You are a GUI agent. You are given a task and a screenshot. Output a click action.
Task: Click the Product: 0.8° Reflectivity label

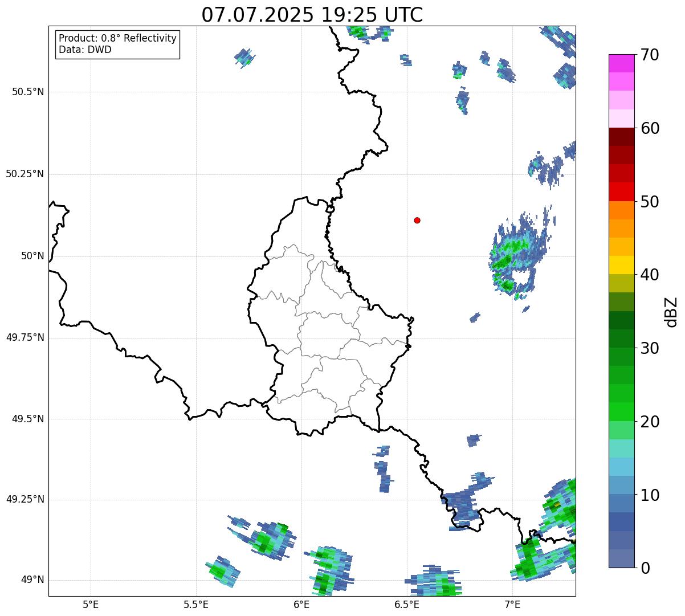[x=118, y=38]
